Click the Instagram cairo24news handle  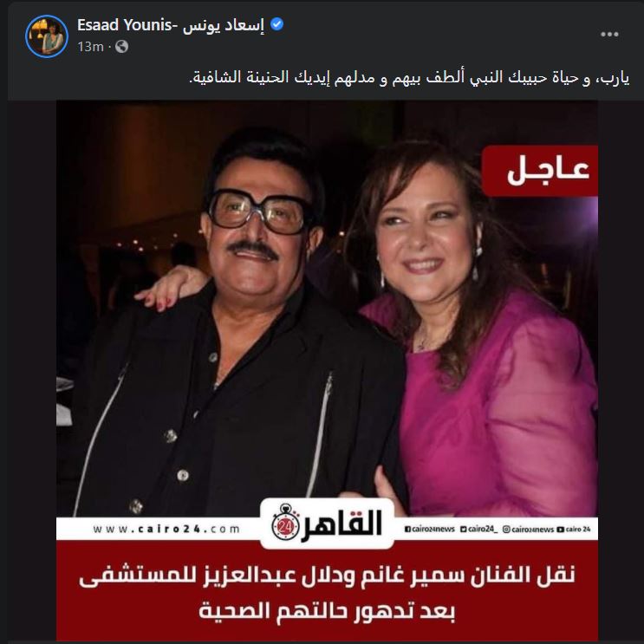pos(528,529)
